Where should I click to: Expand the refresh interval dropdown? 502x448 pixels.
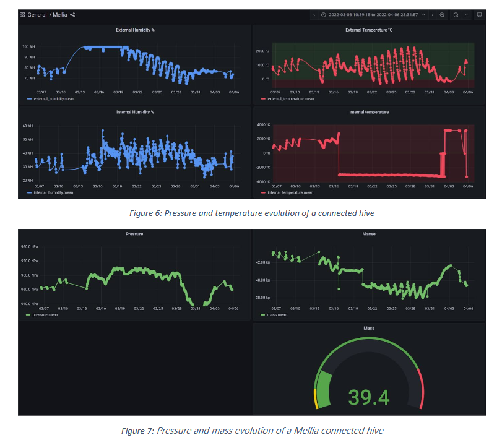pos(466,15)
